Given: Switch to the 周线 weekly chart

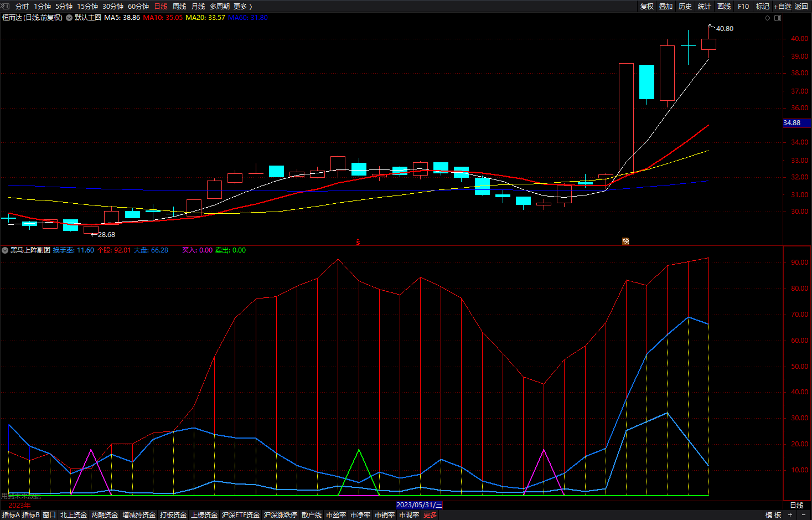Looking at the screenshot, I should [179, 6].
